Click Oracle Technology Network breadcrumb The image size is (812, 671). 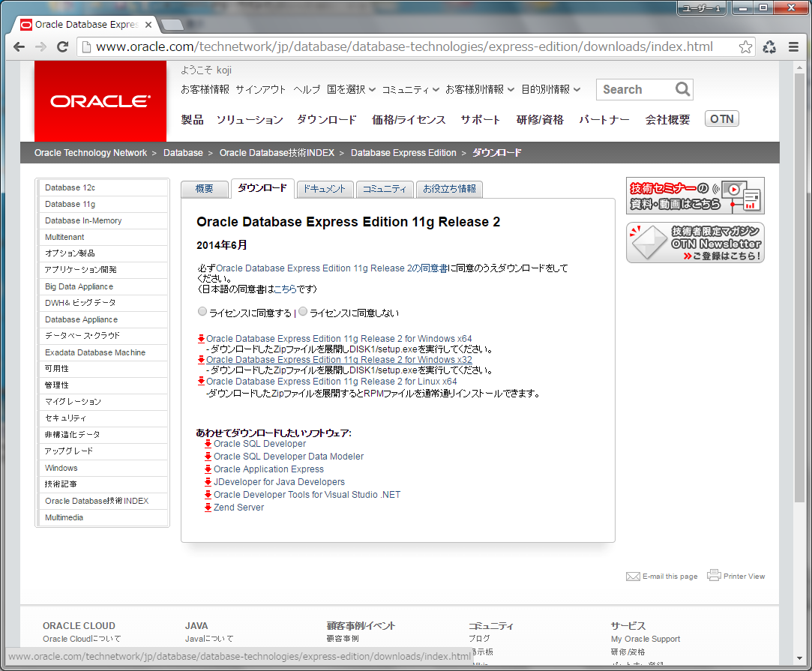tap(91, 153)
